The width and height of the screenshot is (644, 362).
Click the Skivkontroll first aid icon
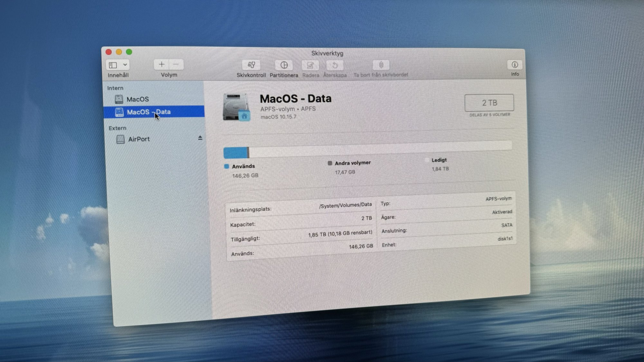[251, 65]
